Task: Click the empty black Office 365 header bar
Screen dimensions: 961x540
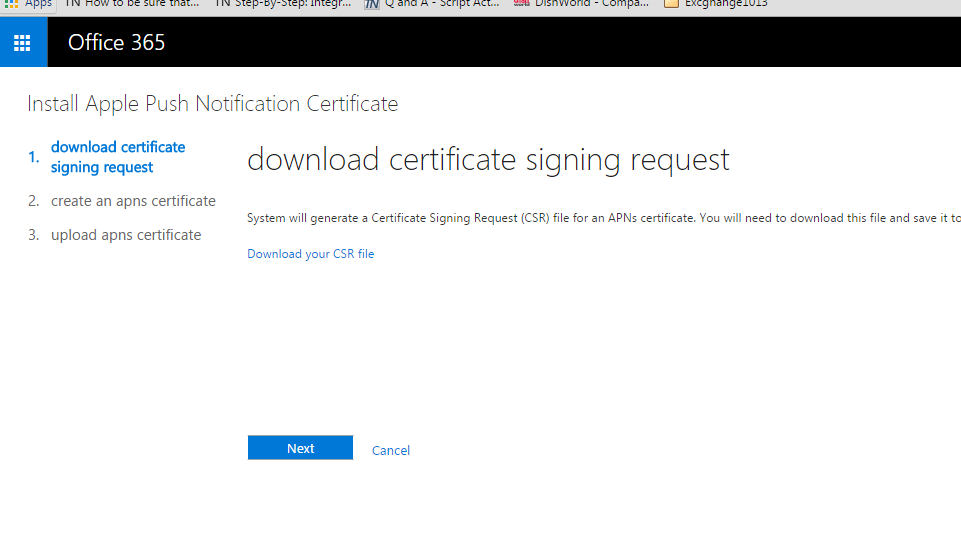Action: [560, 43]
